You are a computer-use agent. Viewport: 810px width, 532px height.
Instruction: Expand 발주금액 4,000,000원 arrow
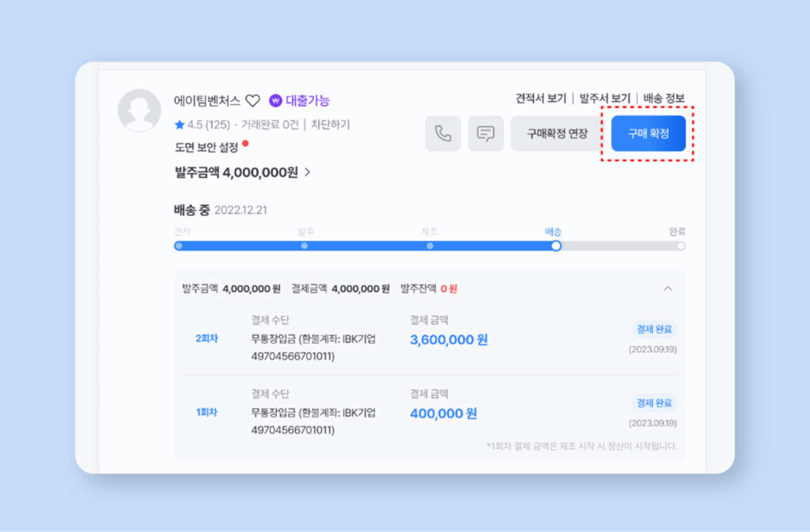pyautogui.click(x=308, y=172)
